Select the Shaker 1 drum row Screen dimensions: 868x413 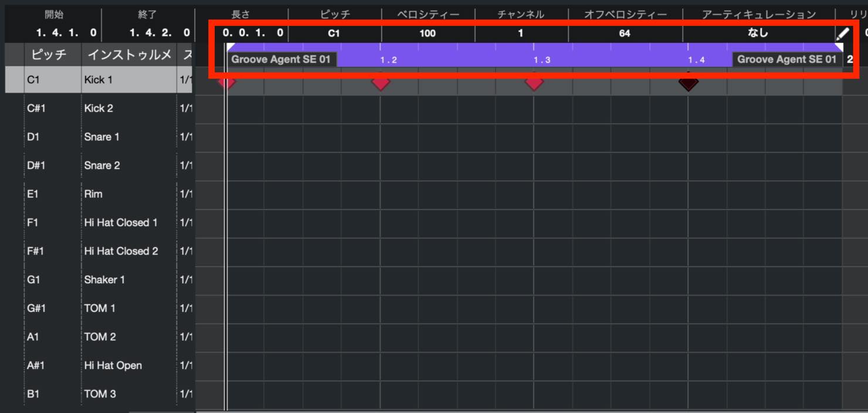point(100,280)
